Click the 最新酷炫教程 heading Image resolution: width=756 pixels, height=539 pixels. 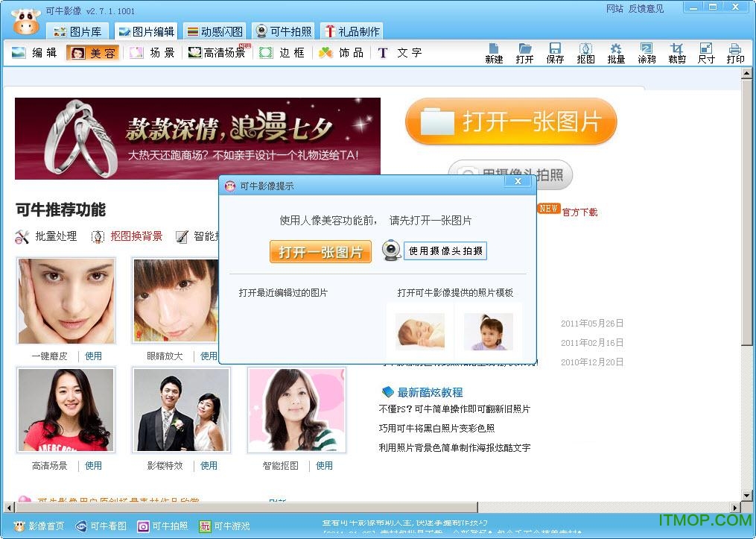click(x=430, y=392)
